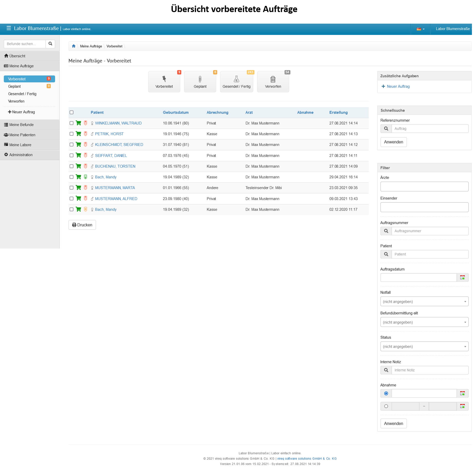Expand the Status filter dropdown
The height and width of the screenshot is (476, 475).
coord(424,346)
